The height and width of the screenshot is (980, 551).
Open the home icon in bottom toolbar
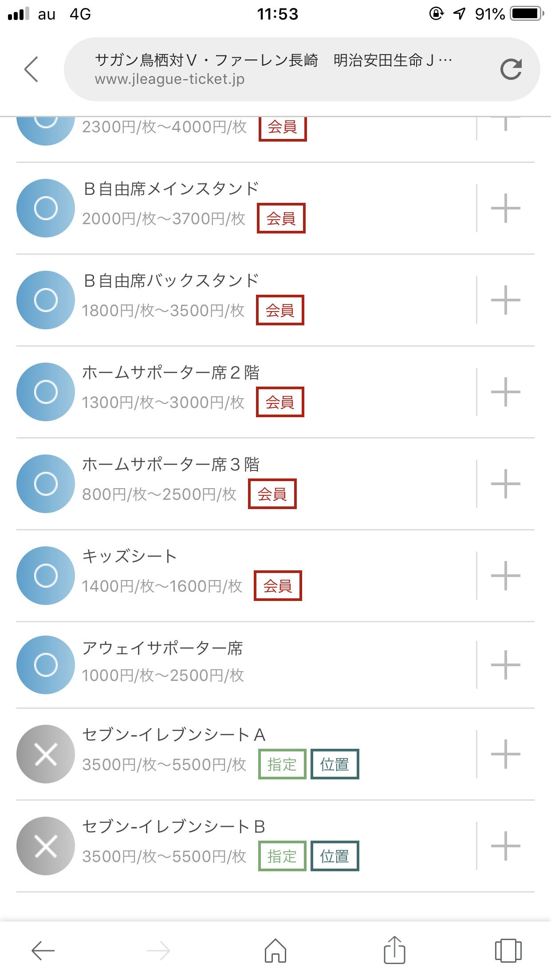pyautogui.click(x=275, y=950)
